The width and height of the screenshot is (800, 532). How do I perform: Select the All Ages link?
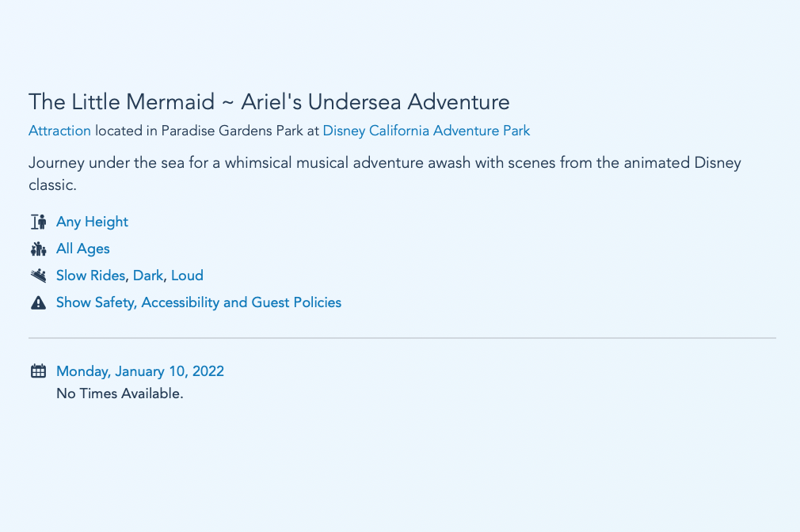[x=83, y=249]
